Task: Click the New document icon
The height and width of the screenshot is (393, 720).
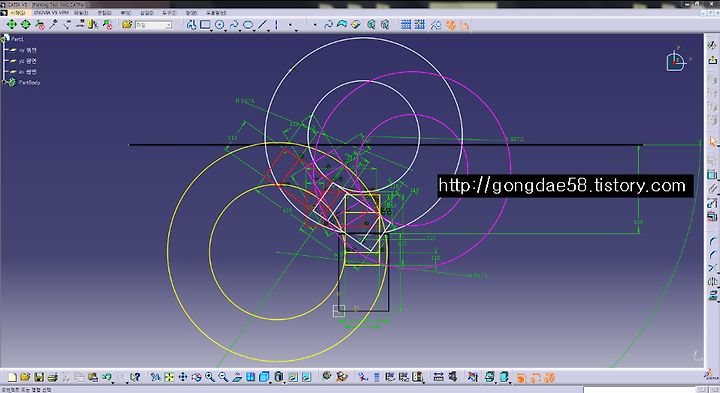Action: point(12,377)
